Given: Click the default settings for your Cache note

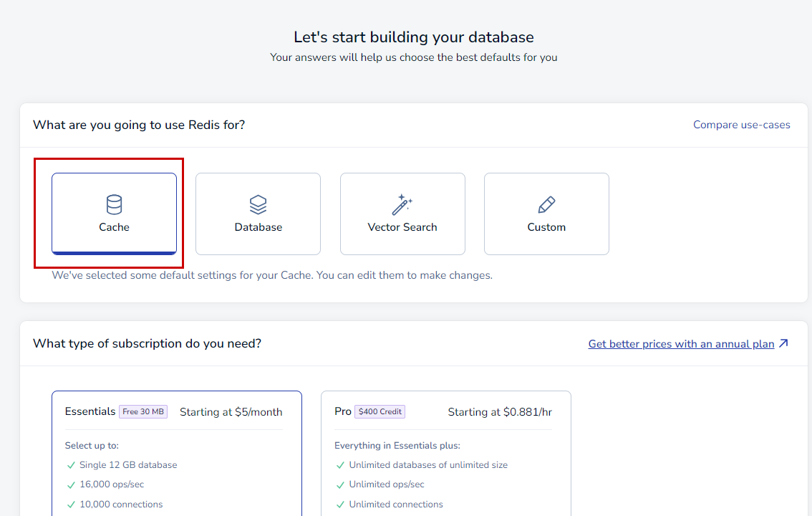Looking at the screenshot, I should click(272, 275).
